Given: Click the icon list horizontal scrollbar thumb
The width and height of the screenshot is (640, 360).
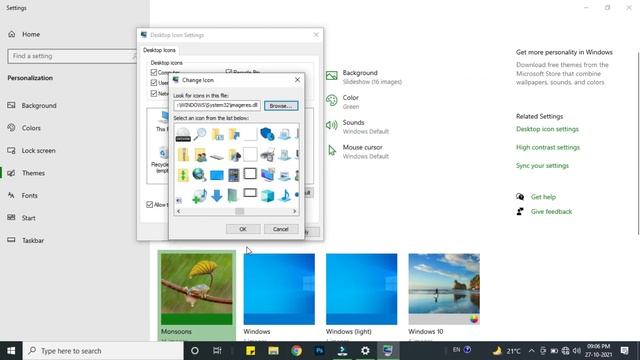Looking at the screenshot, I should pos(240,211).
